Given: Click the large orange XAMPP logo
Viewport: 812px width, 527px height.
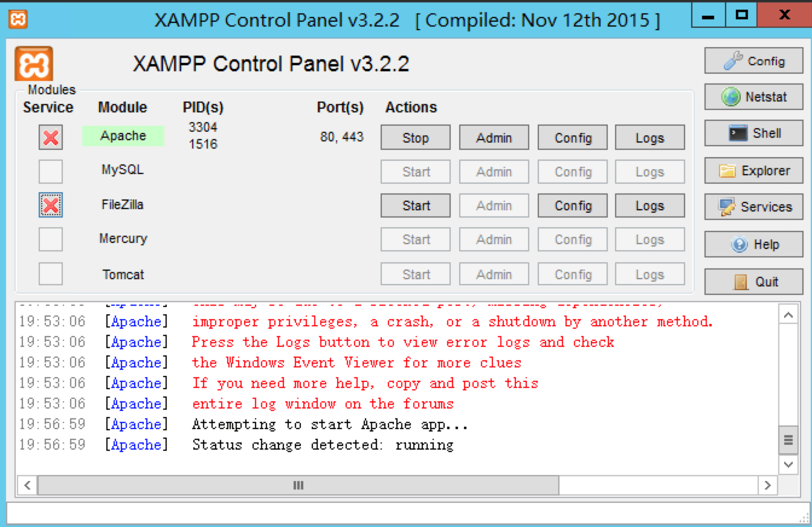Looking at the screenshot, I should [33, 63].
